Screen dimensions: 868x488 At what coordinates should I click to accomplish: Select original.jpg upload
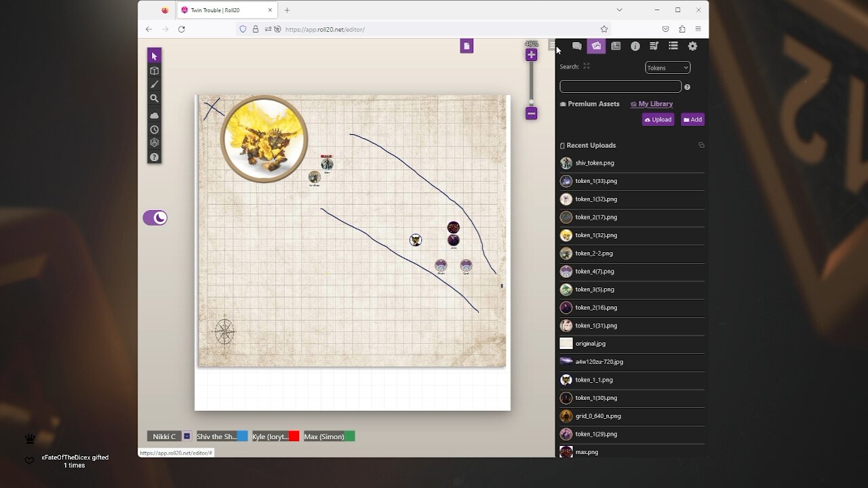(x=632, y=344)
